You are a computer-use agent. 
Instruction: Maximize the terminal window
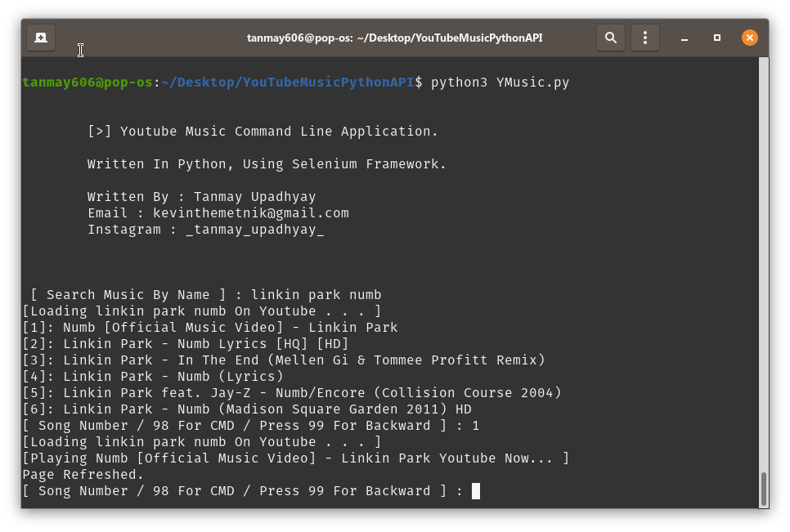pos(717,38)
